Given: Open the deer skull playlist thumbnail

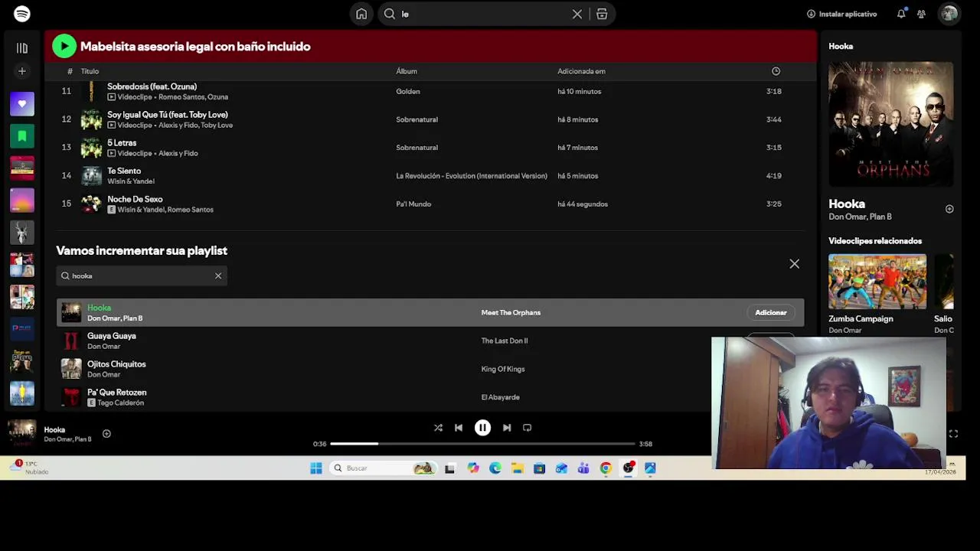Looking at the screenshot, I should pyautogui.click(x=22, y=232).
